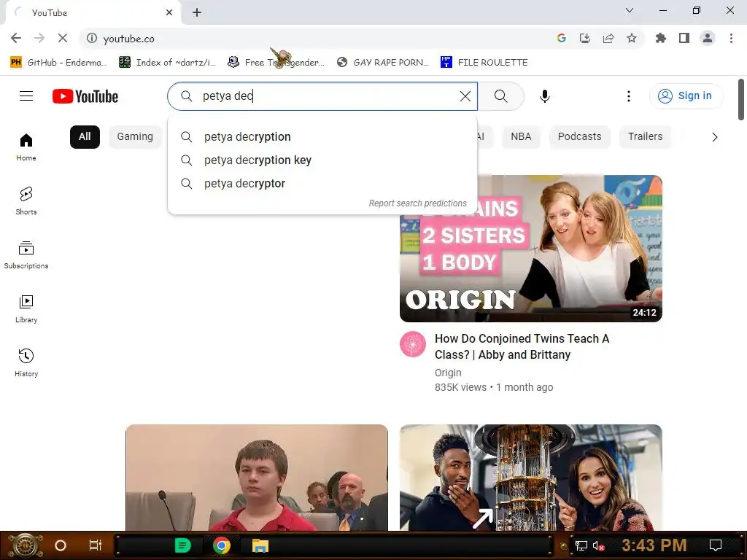Image resolution: width=747 pixels, height=560 pixels.
Task: Choose suggestion 'petya decryption'
Action: point(322,136)
